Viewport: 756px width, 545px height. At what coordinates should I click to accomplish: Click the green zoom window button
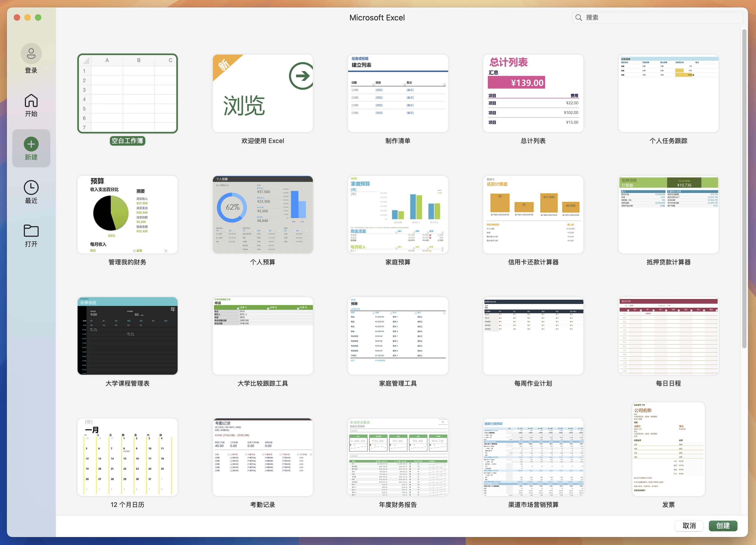(x=38, y=17)
